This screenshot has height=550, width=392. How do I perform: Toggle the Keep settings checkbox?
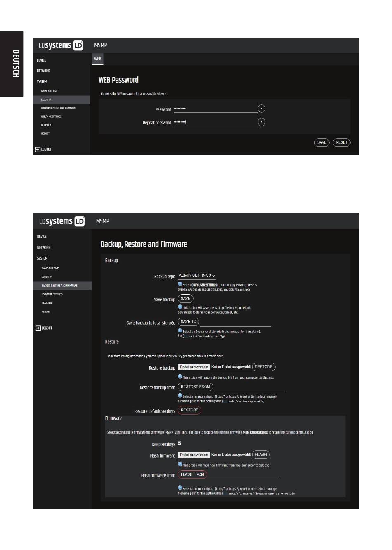coord(179,443)
